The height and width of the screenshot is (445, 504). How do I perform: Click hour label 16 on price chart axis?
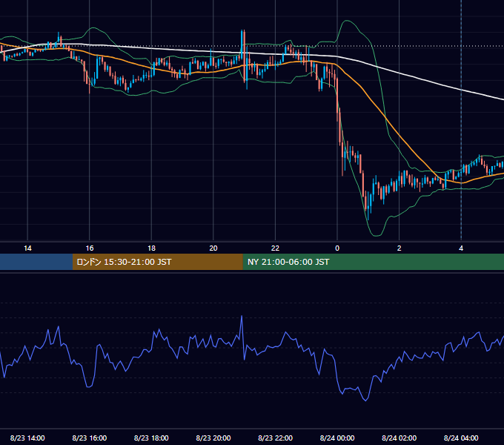(90, 248)
